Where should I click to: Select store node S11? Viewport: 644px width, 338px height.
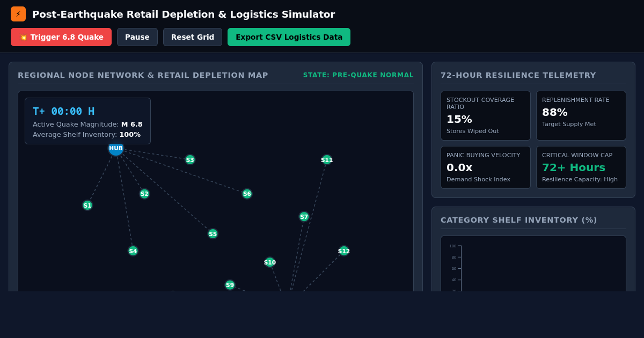pos(327,160)
